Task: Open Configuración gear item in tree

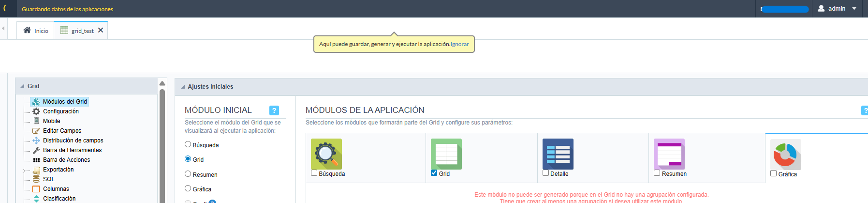Action: pyautogui.click(x=60, y=111)
